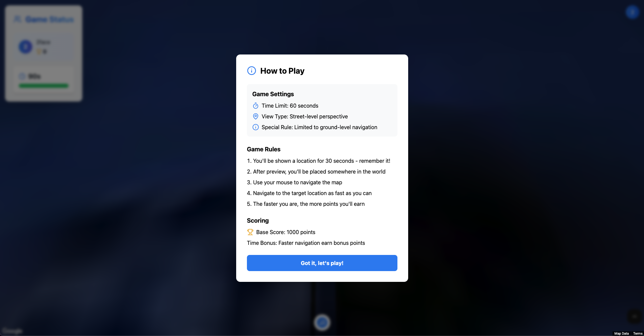Click the Game Rules heading
Screen dimensions: 644x336
pyautogui.click(x=264, y=149)
